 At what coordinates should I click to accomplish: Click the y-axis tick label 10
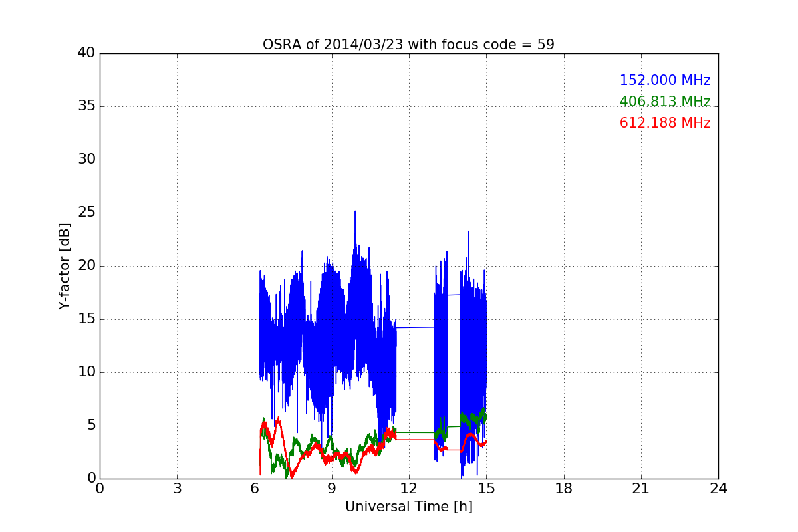[x=86, y=372]
